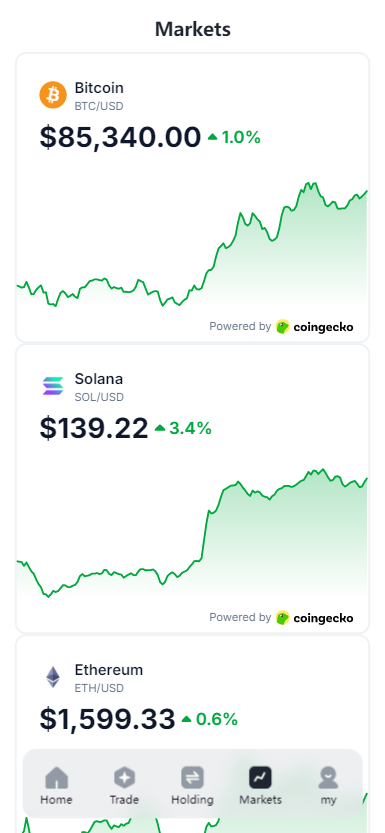Click the Solana 3.4% green change indicator
This screenshot has height=833, width=385.
(x=183, y=428)
